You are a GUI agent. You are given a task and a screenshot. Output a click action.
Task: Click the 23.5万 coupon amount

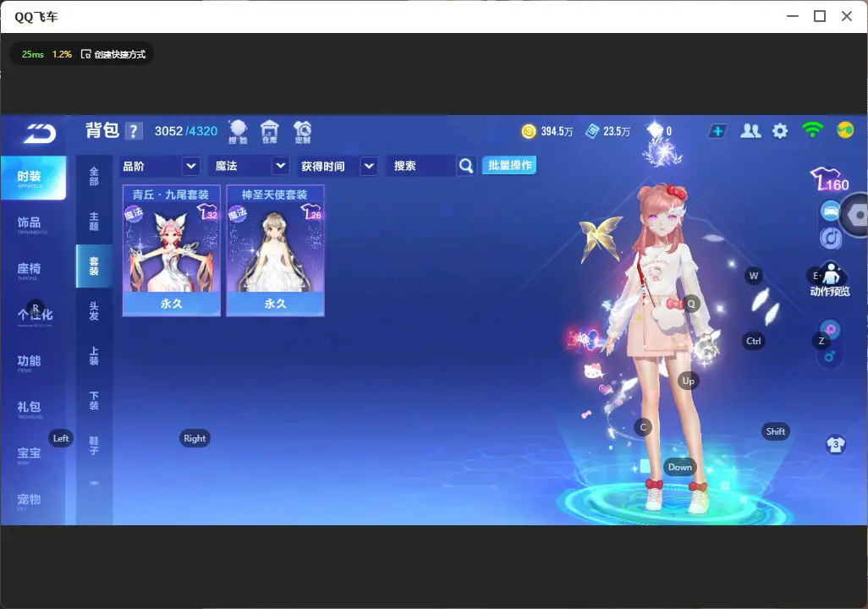click(617, 131)
